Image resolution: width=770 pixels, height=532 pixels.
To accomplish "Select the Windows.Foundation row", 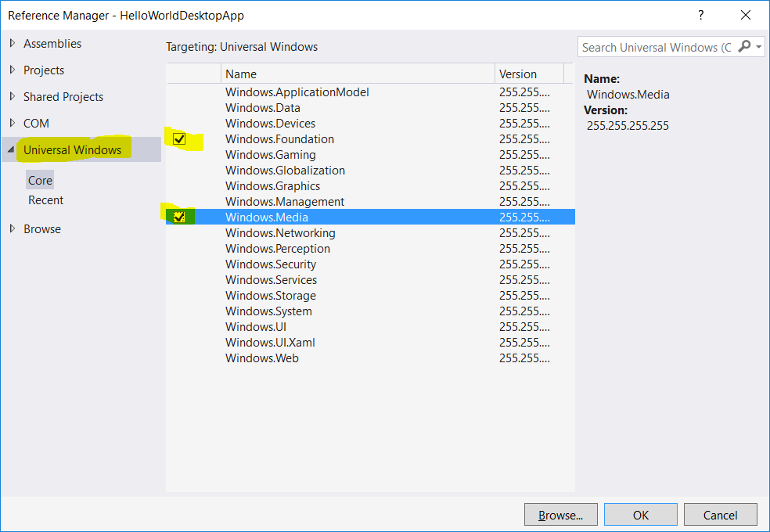I will (x=370, y=139).
